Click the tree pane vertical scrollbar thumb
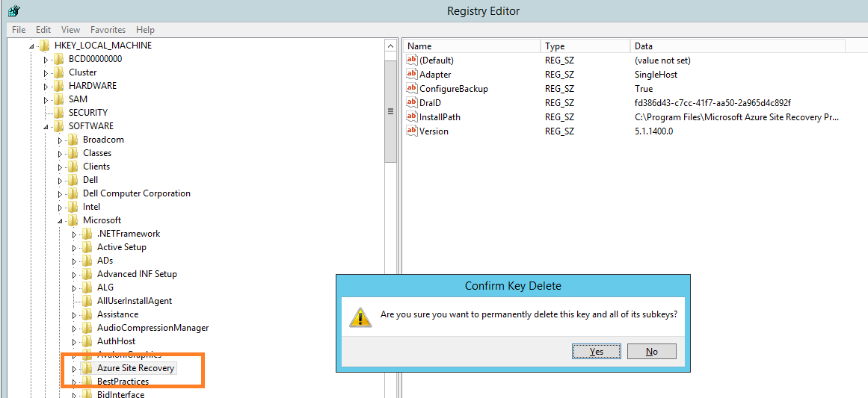The image size is (868, 398). [x=391, y=111]
